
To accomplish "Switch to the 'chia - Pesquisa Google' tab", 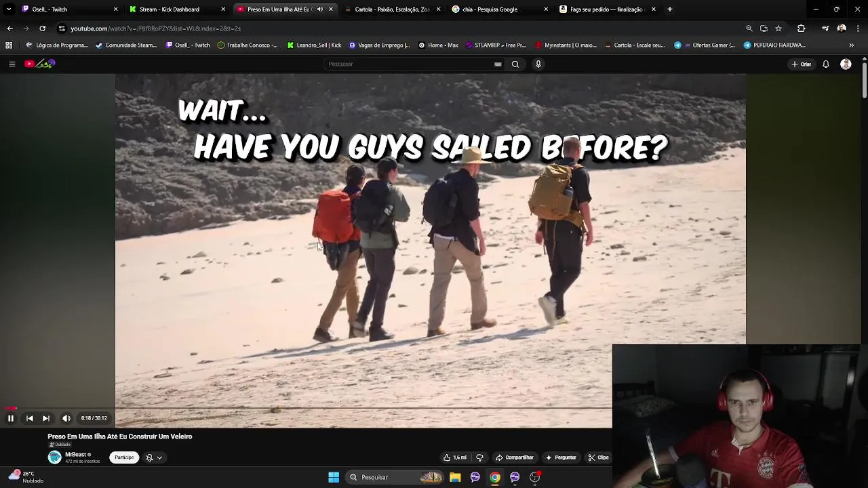I will click(x=500, y=9).
